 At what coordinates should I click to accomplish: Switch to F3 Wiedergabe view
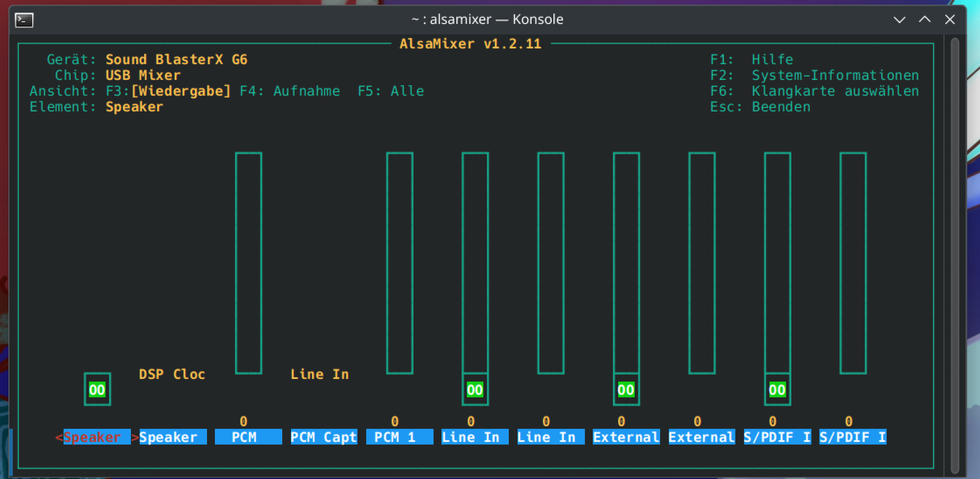pyautogui.click(x=168, y=91)
